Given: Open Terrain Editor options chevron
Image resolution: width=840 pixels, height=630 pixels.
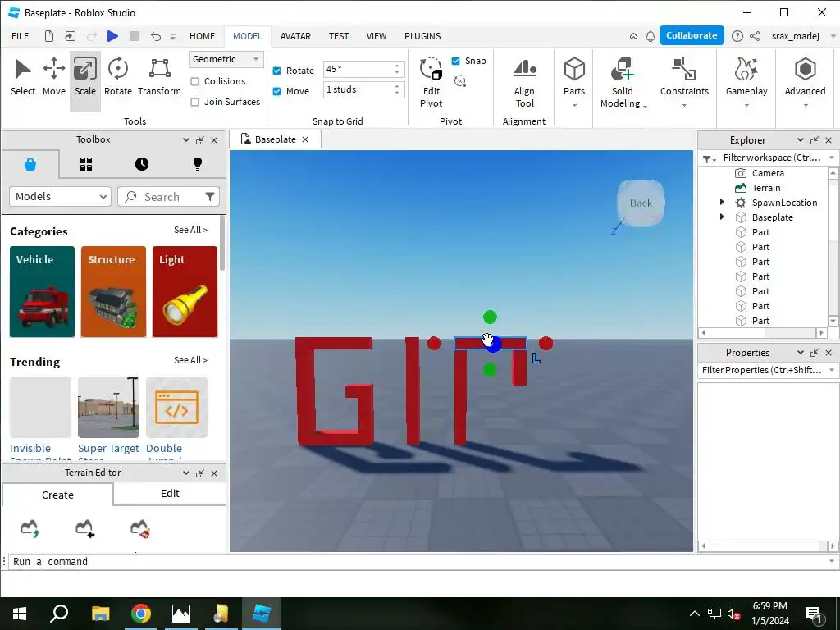Looking at the screenshot, I should [x=186, y=473].
